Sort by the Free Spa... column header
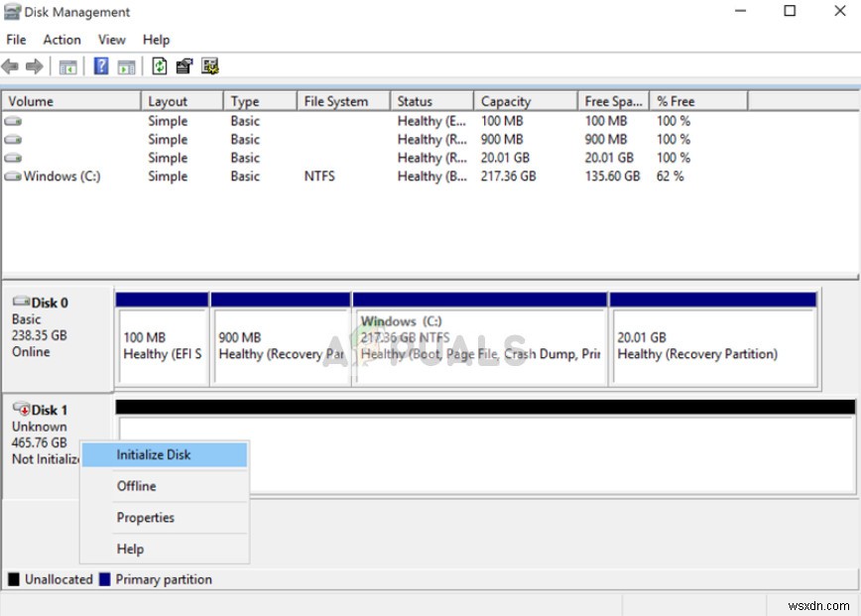 [614, 101]
